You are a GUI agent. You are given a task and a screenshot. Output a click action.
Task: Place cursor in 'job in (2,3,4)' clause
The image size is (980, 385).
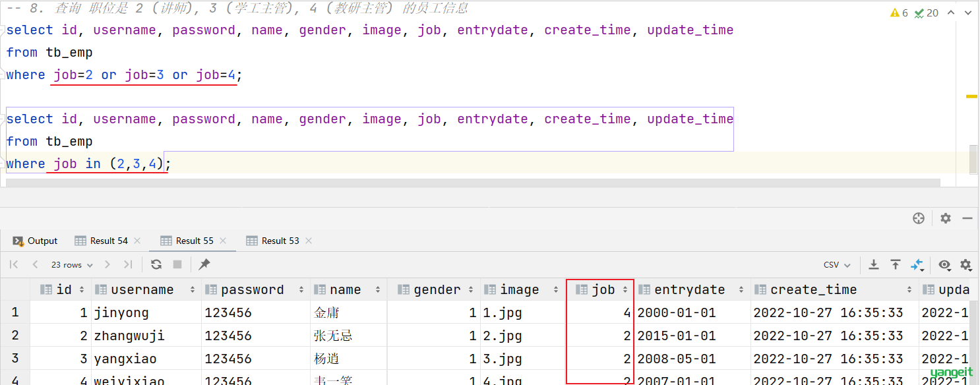(107, 163)
